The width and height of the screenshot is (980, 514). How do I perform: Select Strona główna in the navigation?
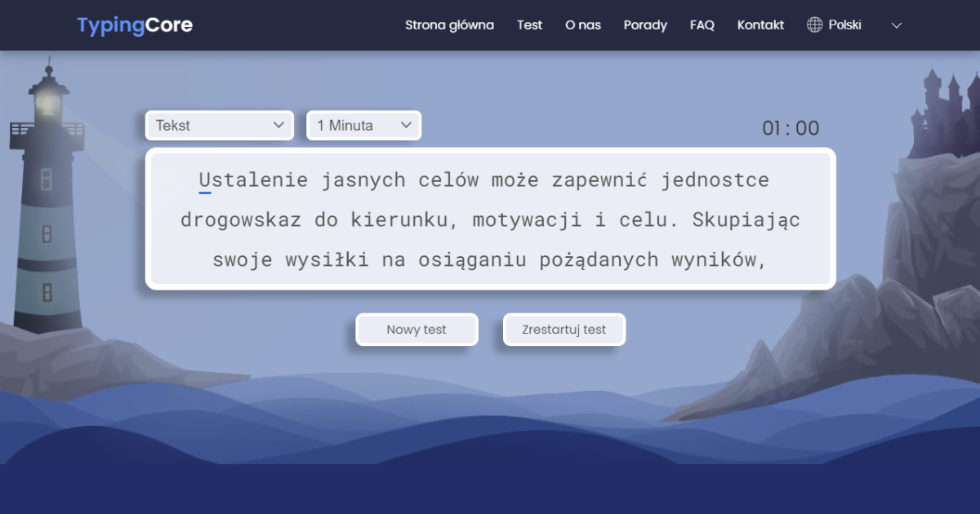(x=449, y=25)
